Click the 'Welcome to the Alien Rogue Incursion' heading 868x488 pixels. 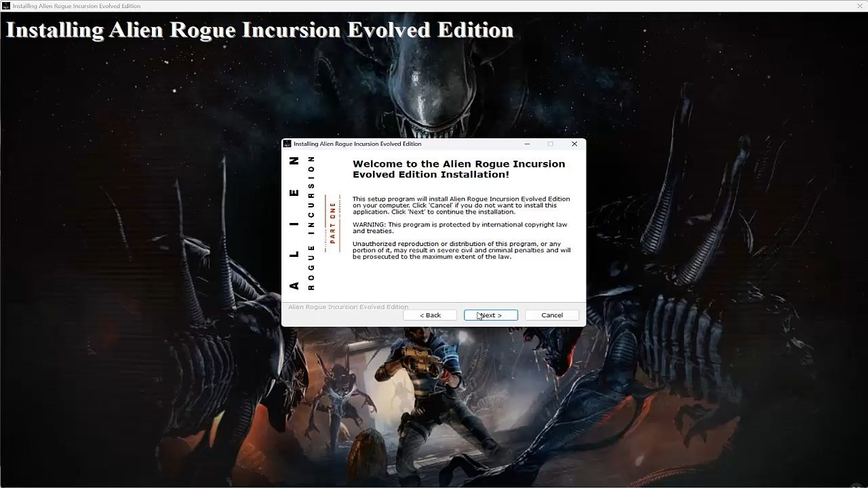tap(458, 169)
